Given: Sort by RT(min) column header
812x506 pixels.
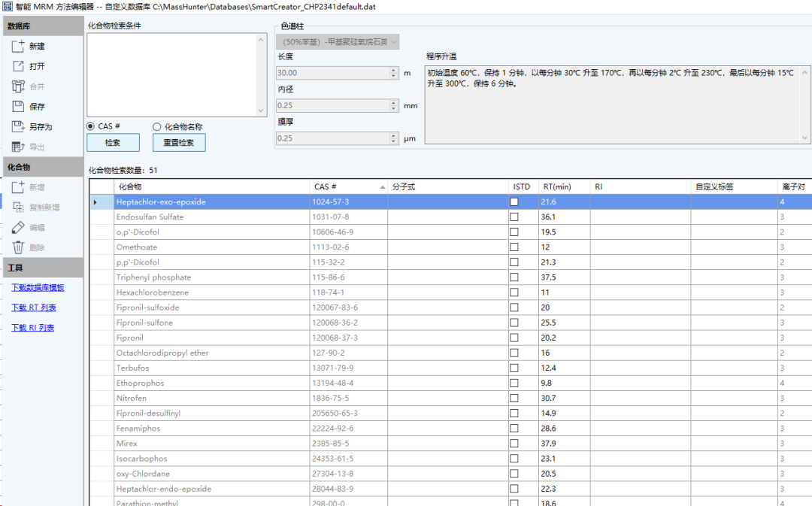Looking at the screenshot, I should click(565, 187).
